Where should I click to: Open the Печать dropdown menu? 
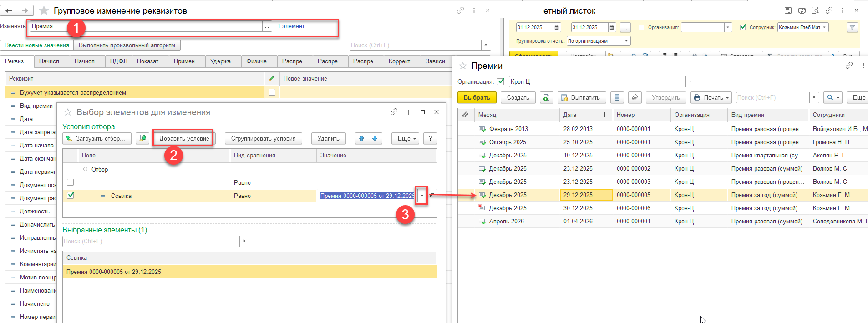point(711,97)
